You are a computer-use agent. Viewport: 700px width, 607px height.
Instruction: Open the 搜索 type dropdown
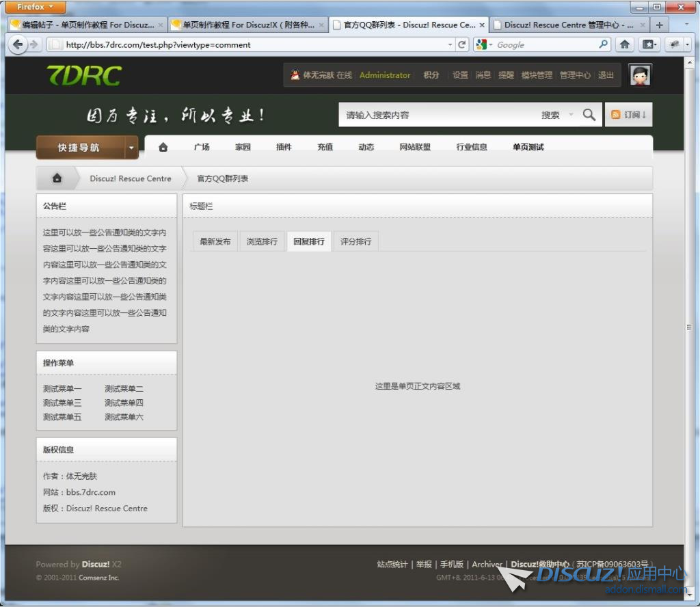(x=571, y=115)
